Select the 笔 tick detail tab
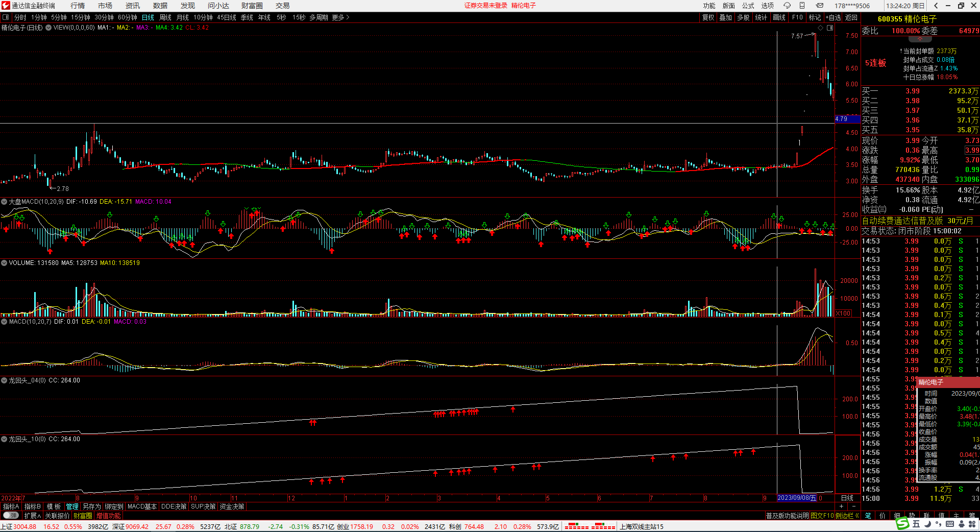Image resolution: width=980 pixels, height=532 pixels. click(x=868, y=516)
